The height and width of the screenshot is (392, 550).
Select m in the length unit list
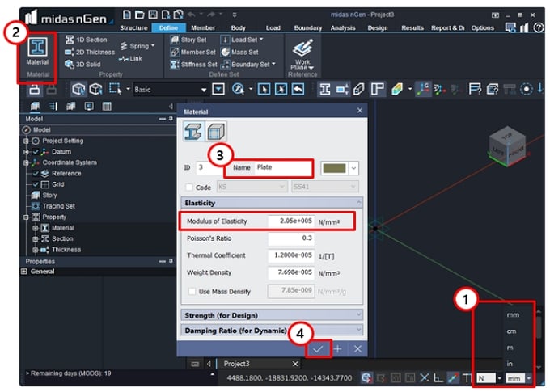coord(510,348)
